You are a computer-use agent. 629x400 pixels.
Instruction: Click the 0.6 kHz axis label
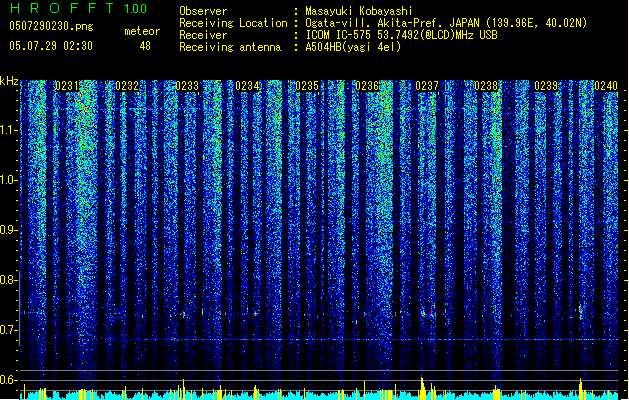(8, 380)
